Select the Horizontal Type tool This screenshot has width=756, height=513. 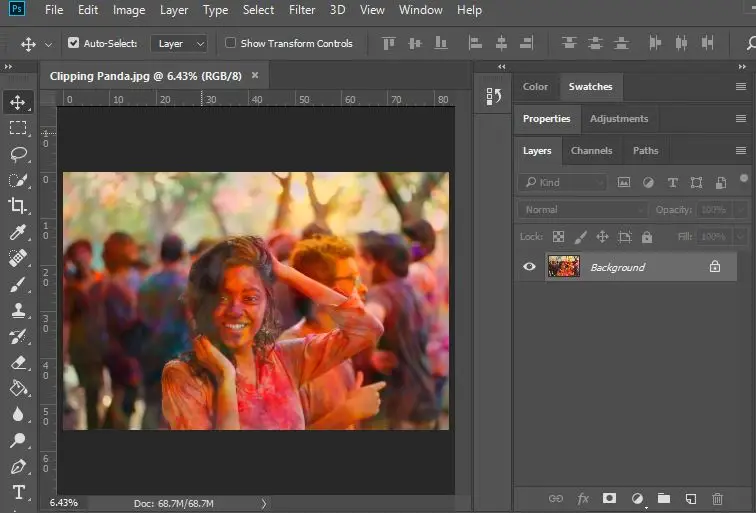(18, 492)
